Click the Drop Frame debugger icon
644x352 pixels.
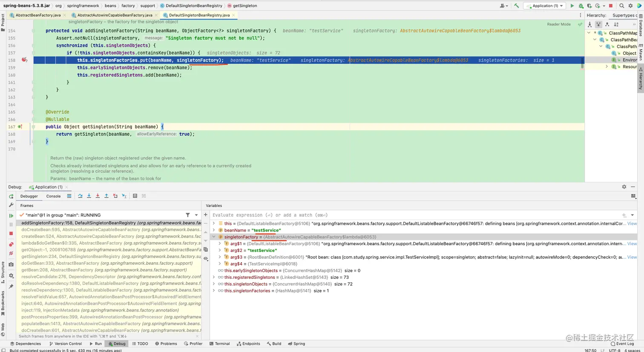click(115, 196)
